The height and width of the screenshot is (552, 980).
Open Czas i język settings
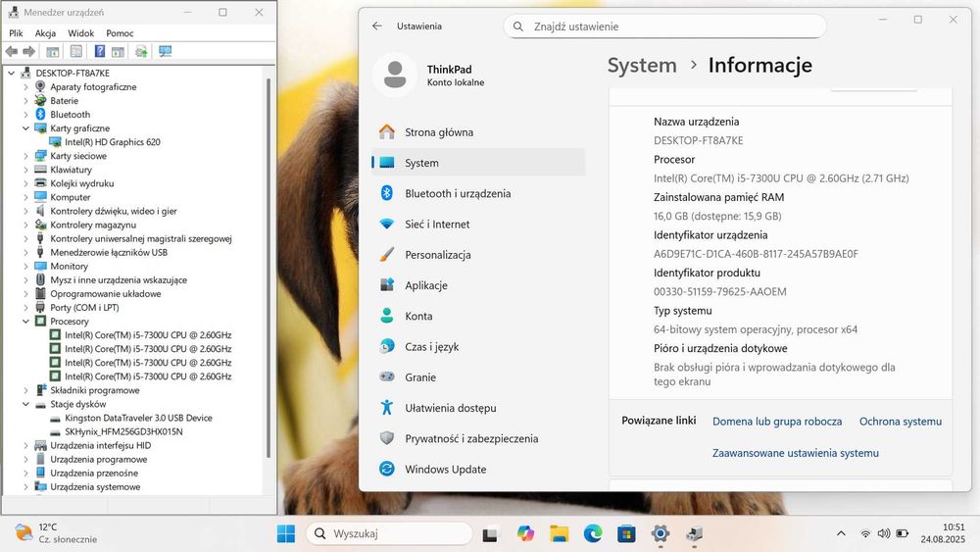[x=478, y=346]
